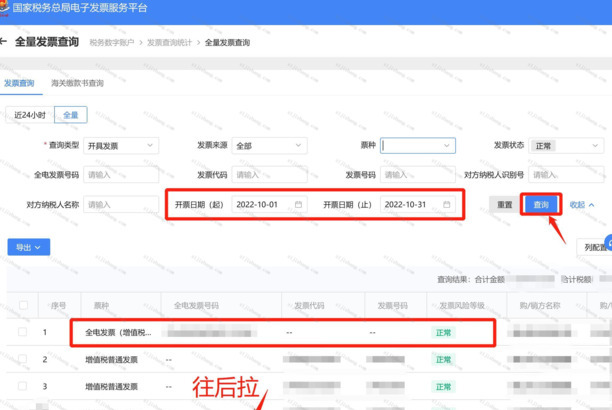Viewport: 612px width, 410px height.
Task: Click the back arrow beside 全量发票查询
Action: coord(4,42)
